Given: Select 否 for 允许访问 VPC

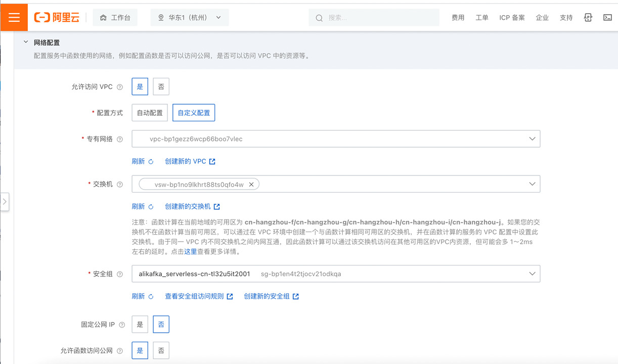Looking at the screenshot, I should (161, 86).
